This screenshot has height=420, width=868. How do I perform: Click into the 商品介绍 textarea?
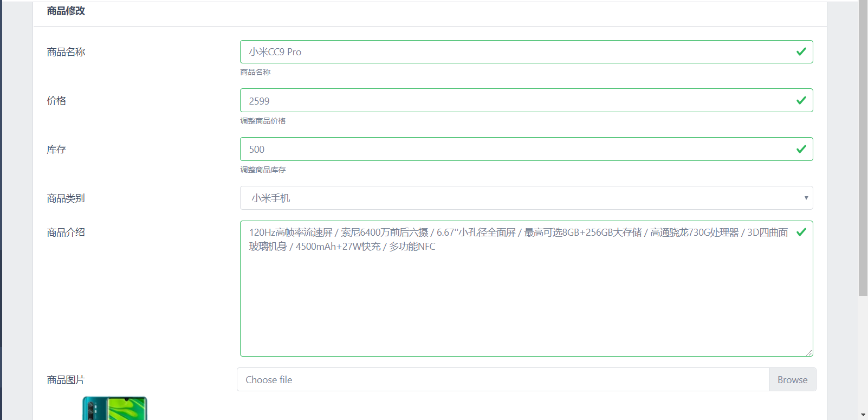coord(526,288)
